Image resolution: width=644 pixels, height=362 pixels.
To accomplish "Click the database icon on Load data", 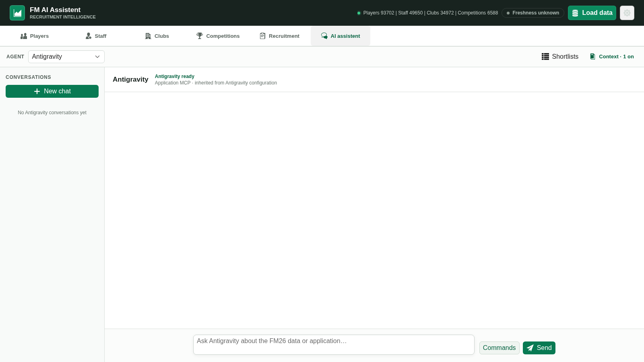I will coord(575,13).
